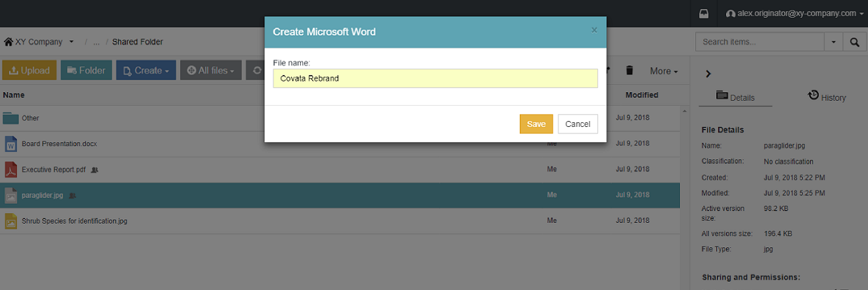Click the image icon of Shrub Species file

(x=11, y=221)
